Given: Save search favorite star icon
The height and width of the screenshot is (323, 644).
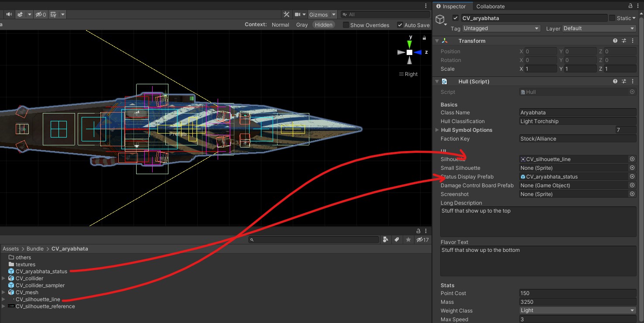Looking at the screenshot, I should [408, 240].
